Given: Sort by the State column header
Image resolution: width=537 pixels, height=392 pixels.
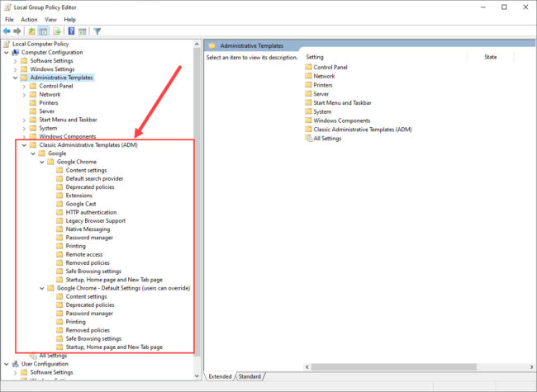Looking at the screenshot, I should tap(491, 57).
